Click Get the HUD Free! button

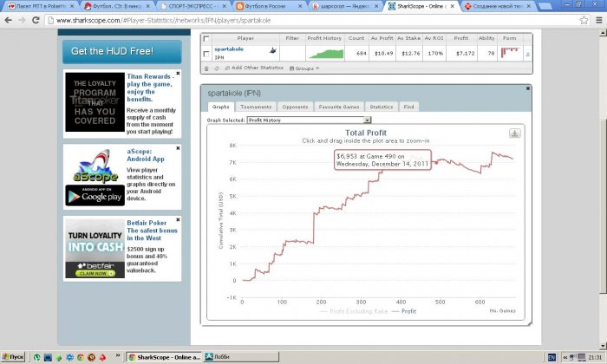pos(122,51)
